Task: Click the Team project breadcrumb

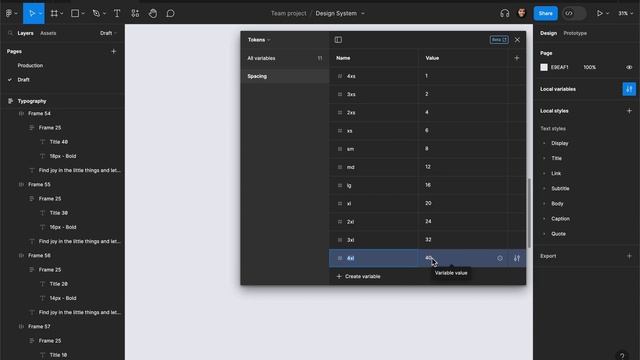Action: click(289, 13)
